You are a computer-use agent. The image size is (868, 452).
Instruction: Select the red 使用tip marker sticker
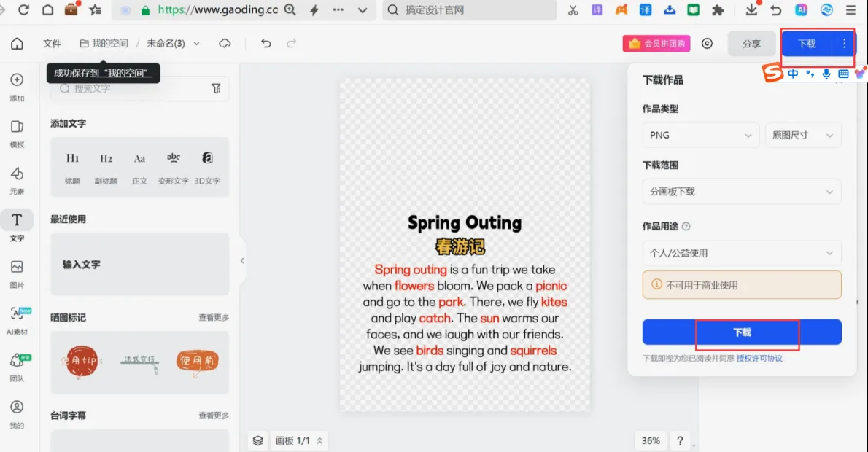coord(82,362)
